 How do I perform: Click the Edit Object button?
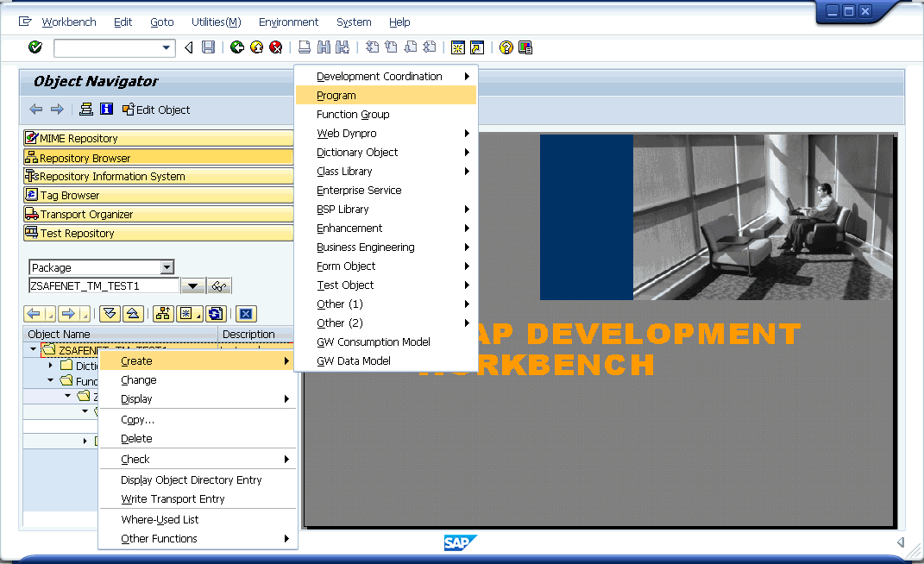tap(156, 110)
